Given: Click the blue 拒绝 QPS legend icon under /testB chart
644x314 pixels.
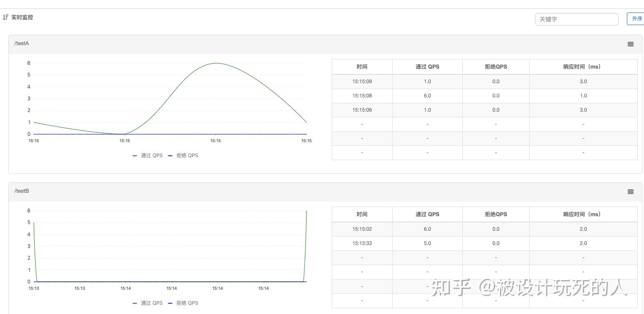Looking at the screenshot, I should (170, 303).
